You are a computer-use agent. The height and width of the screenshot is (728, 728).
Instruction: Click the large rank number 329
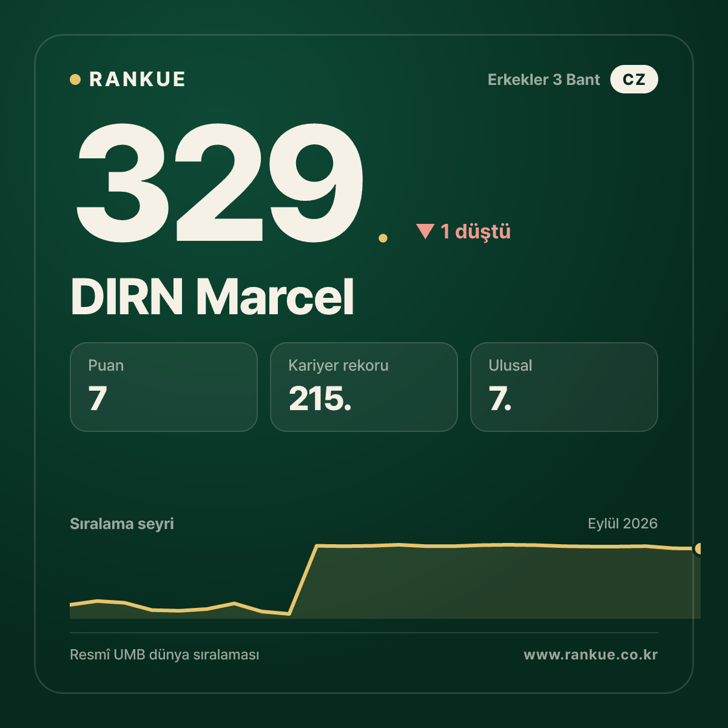pyautogui.click(x=220, y=182)
